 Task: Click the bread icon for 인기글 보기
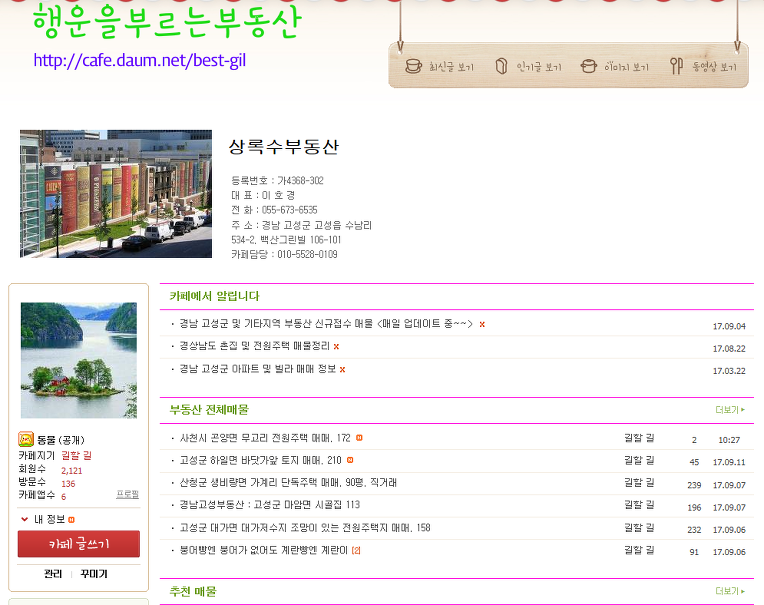click(501, 66)
